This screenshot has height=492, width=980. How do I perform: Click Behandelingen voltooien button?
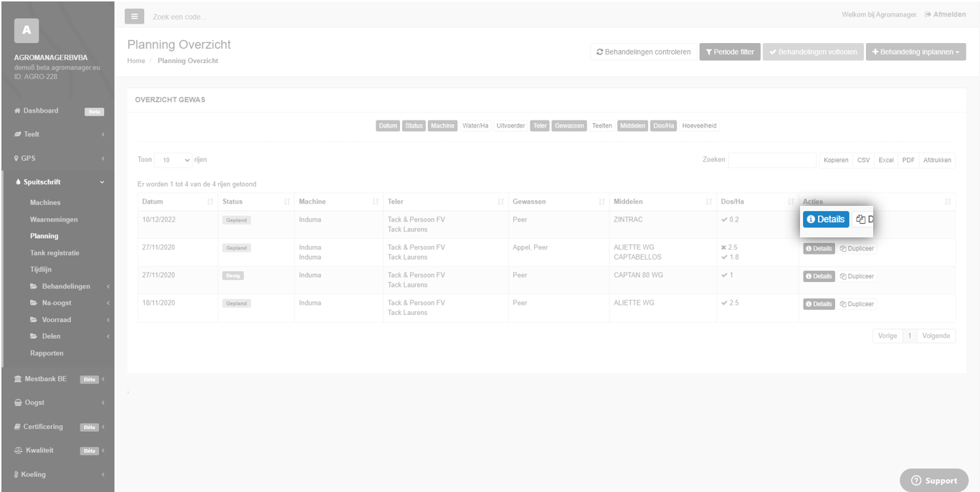813,52
